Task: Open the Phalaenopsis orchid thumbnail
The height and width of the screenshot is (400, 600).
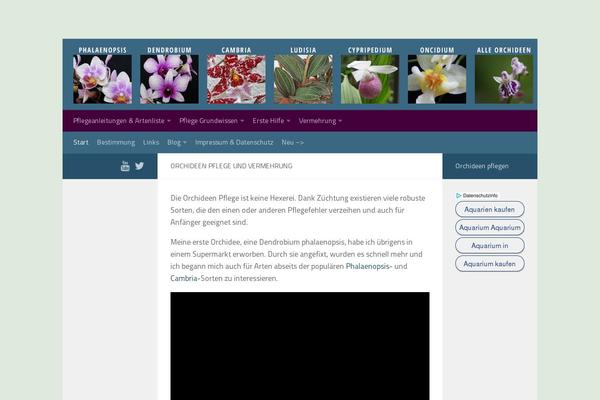Action: pyautogui.click(x=103, y=79)
